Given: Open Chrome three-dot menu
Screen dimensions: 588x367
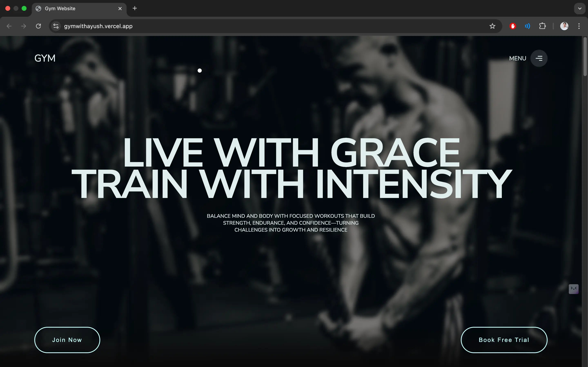Looking at the screenshot, I should [x=579, y=26].
